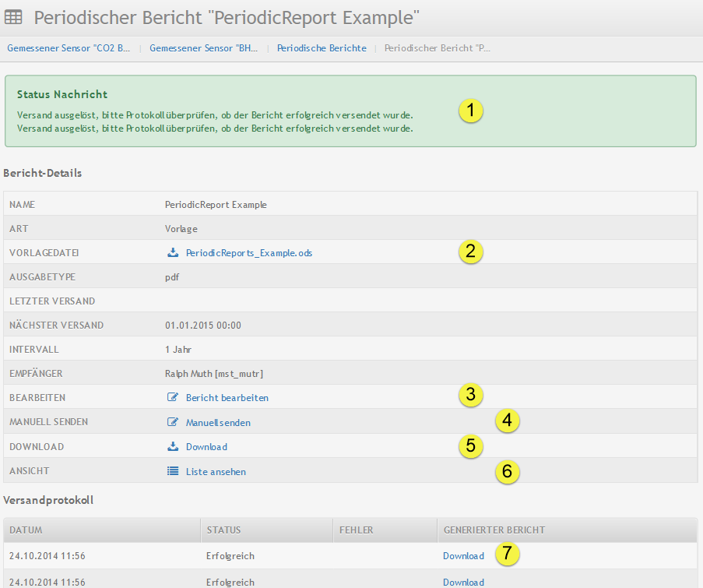Select ART value Vorlage
Image resolution: width=703 pixels, height=588 pixels.
tap(181, 229)
